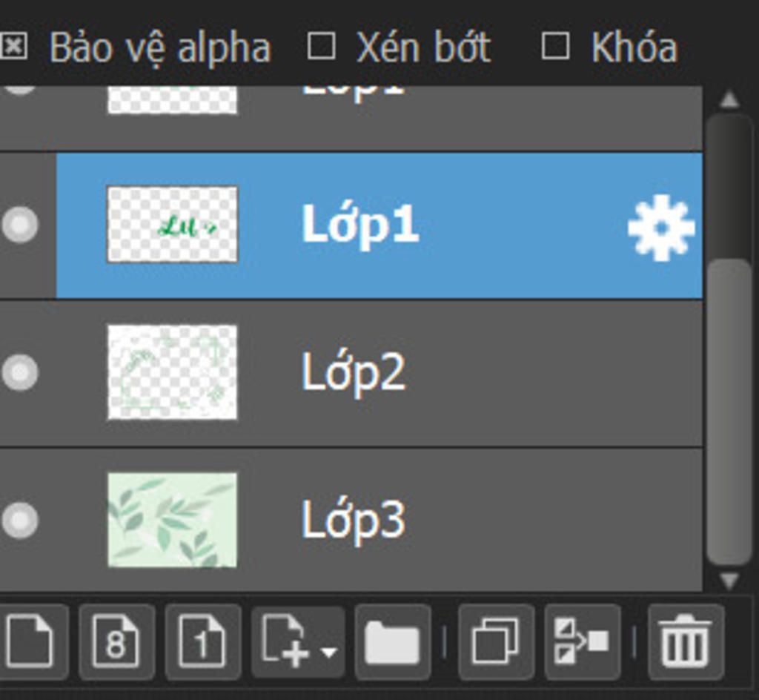Merge layer down icon
This screenshot has width=759, height=700.
583,642
